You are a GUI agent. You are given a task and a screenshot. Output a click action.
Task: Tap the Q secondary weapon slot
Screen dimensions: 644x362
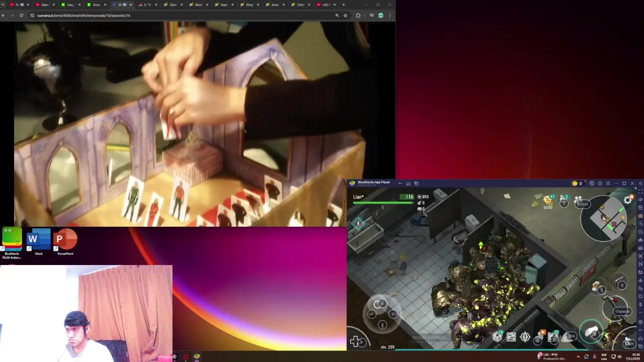click(x=619, y=283)
